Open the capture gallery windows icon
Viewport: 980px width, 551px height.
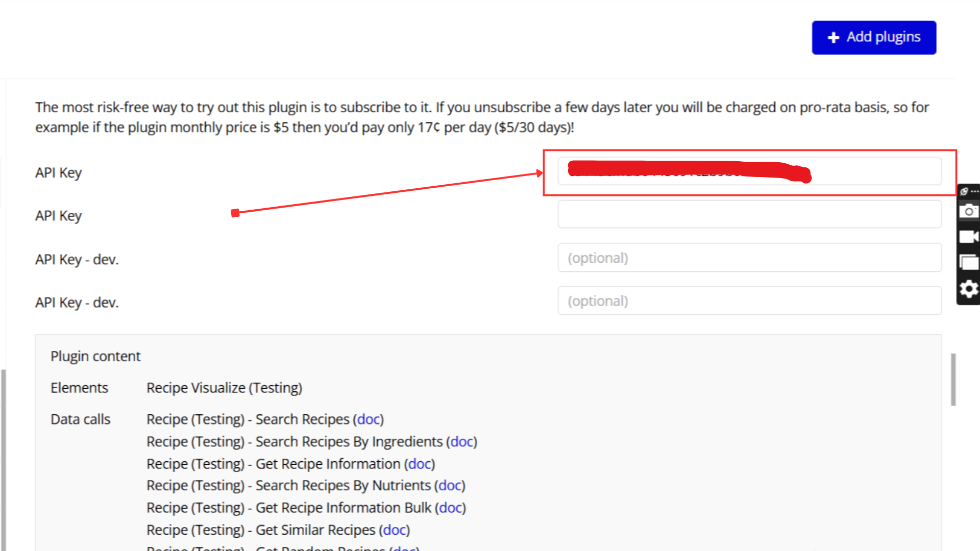point(968,263)
